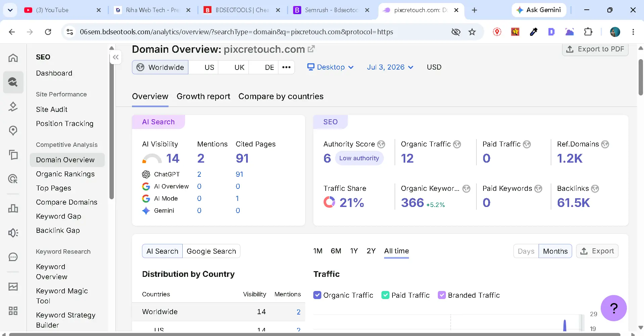Open the Overview tab

click(150, 96)
